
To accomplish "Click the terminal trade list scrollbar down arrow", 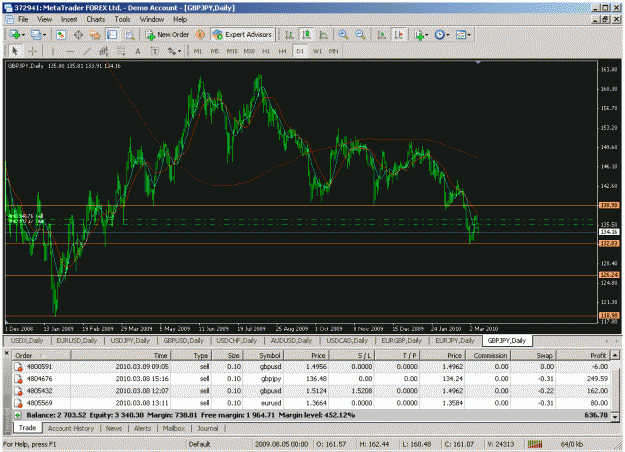I will click(x=615, y=416).
